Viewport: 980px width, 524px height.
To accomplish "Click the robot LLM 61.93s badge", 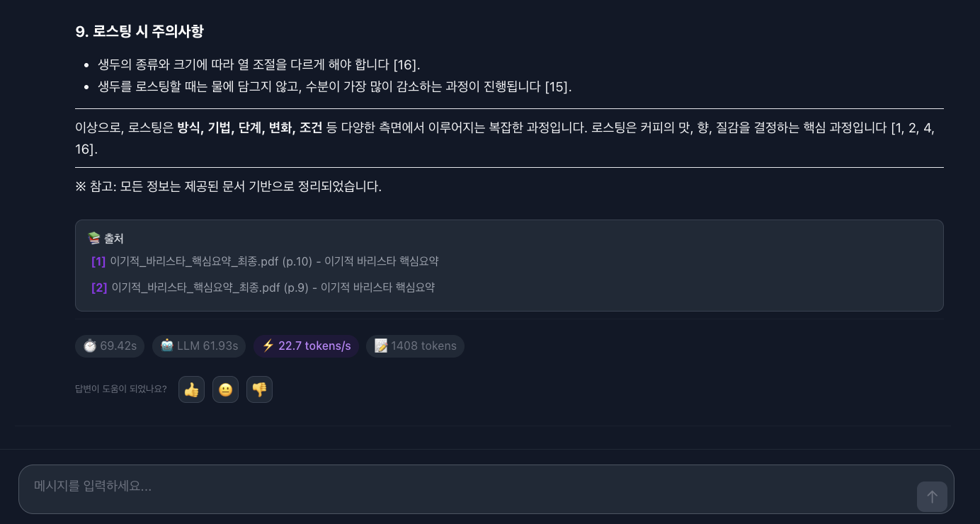I will pos(199,346).
